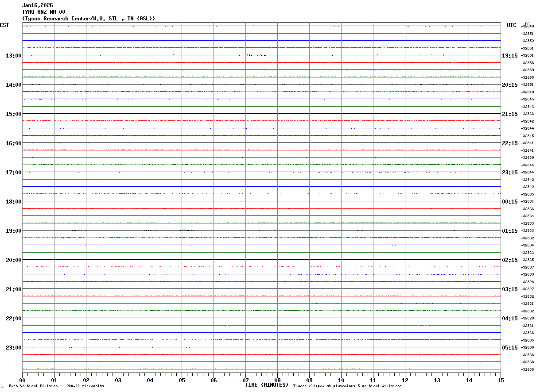Click the DC offset value -32843
Screen dimensions: 536x392
coord(527,107)
